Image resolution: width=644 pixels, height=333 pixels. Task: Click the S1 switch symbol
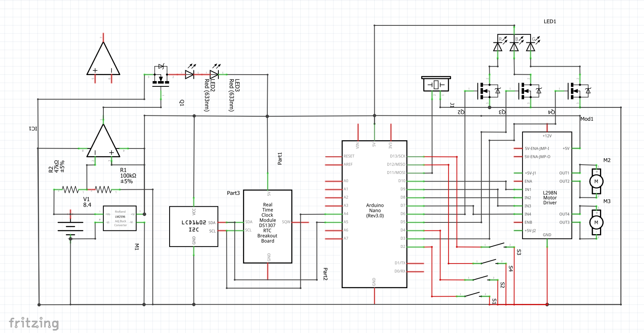point(473,294)
